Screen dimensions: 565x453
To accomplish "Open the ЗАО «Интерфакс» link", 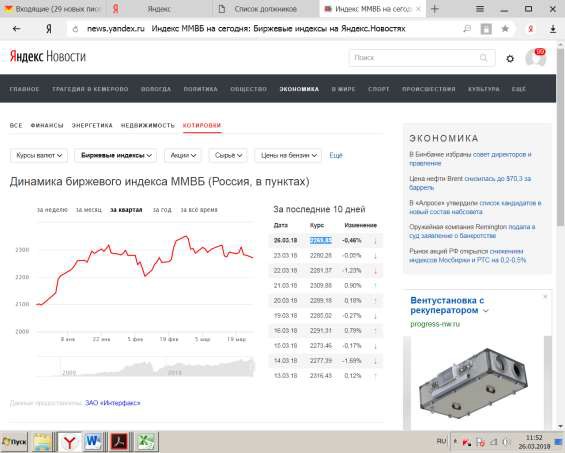I will (x=112, y=403).
